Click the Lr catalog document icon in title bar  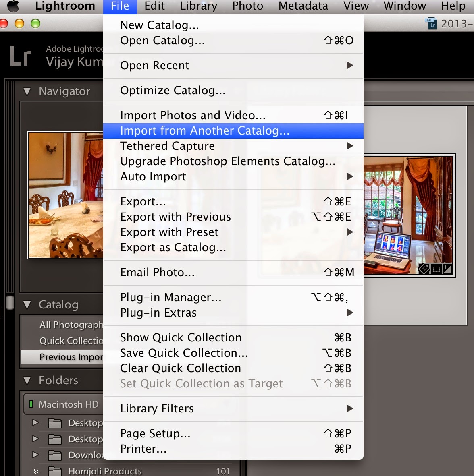tap(432, 23)
